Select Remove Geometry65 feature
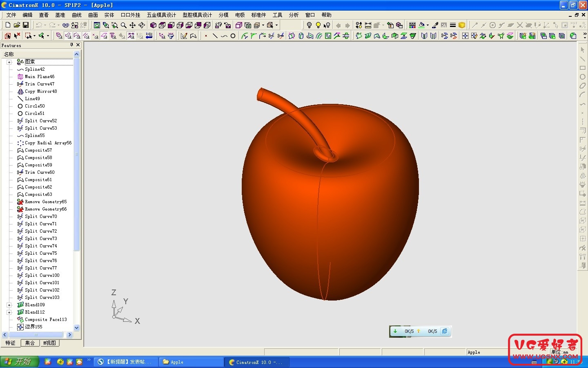The image size is (588, 368). pyautogui.click(x=46, y=202)
